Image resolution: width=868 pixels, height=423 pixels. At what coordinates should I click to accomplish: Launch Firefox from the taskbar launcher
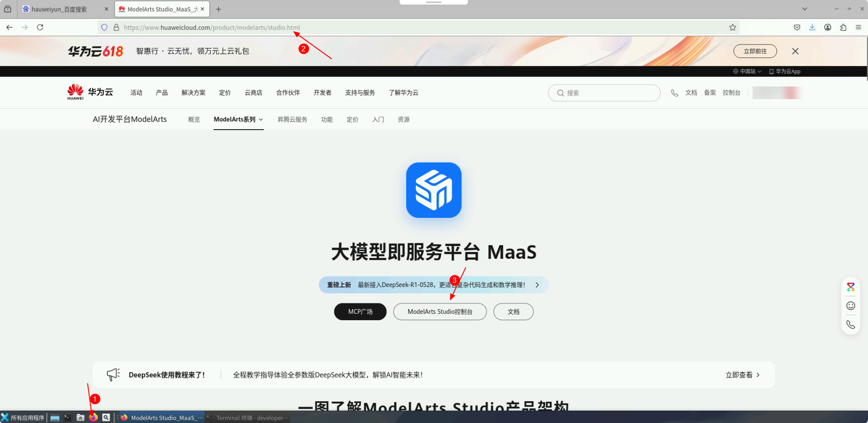point(93,418)
